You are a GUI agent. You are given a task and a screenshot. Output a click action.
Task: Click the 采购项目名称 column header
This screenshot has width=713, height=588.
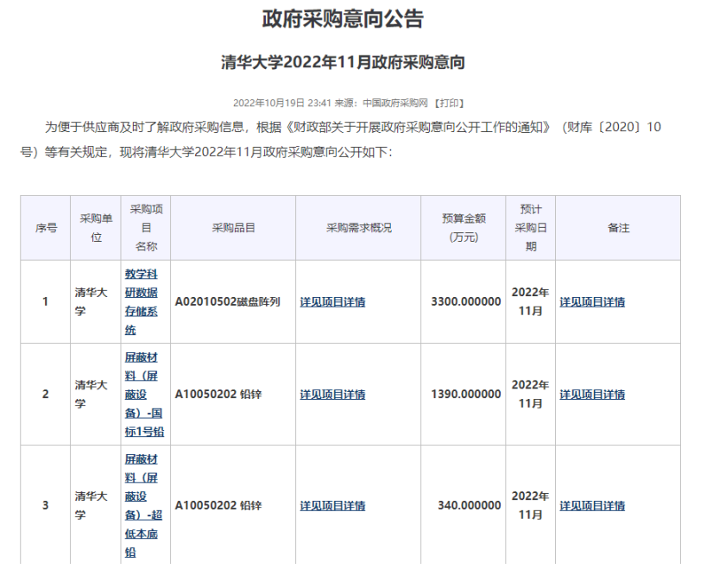146,228
